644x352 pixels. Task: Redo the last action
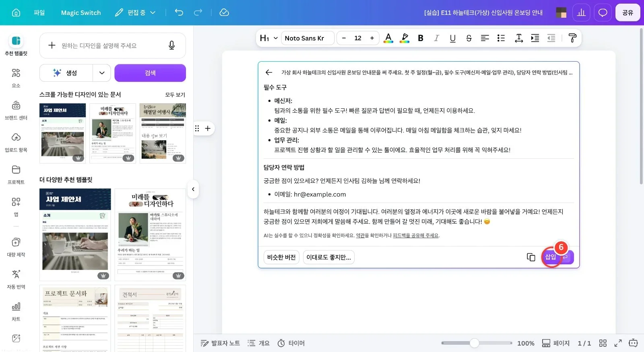198,12
